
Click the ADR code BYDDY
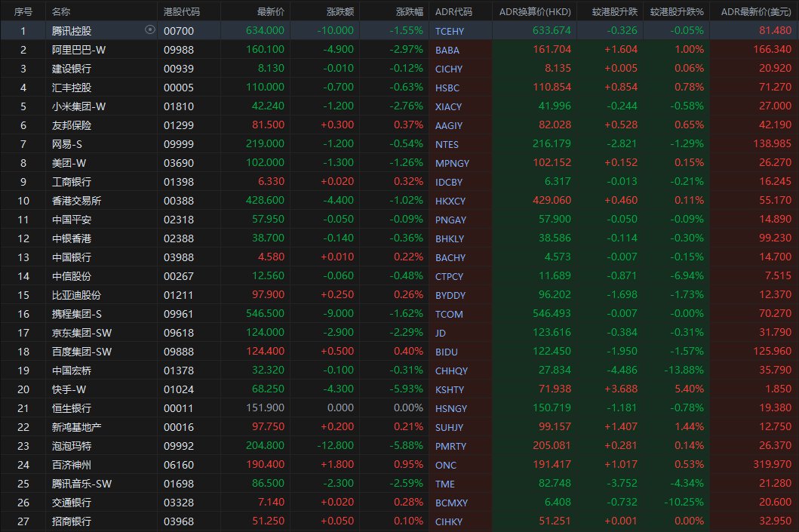click(x=450, y=295)
